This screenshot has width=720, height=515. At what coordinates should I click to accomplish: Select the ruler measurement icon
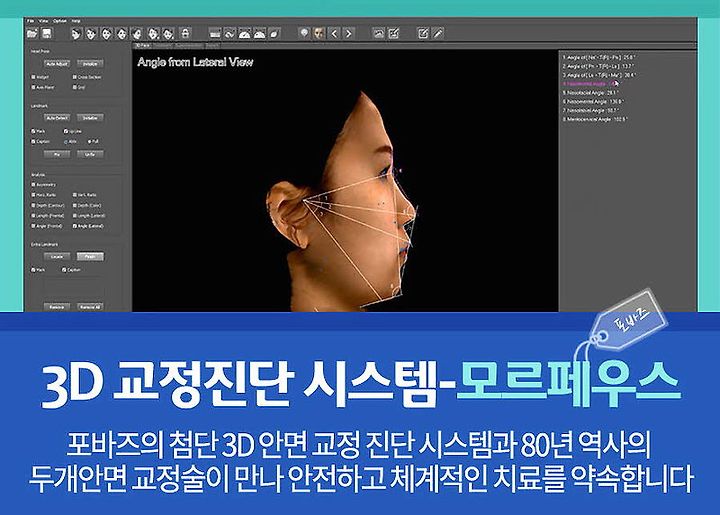click(214, 33)
